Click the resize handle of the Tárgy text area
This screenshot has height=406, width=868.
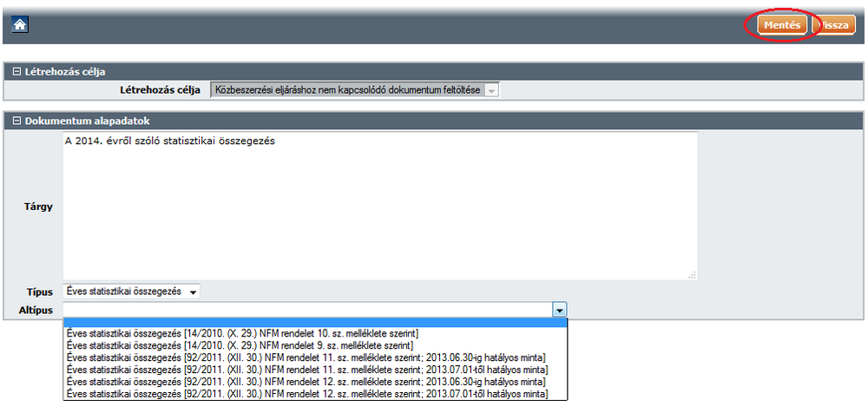pos(692,275)
